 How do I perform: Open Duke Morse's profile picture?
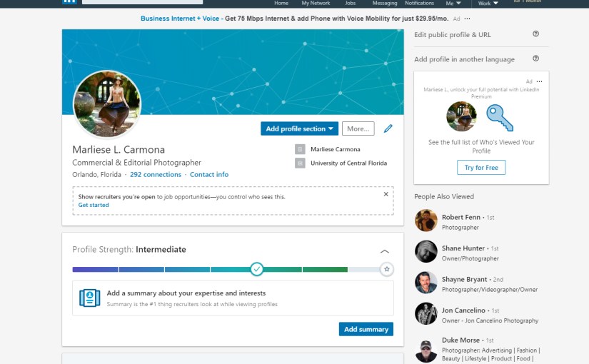pos(426,351)
